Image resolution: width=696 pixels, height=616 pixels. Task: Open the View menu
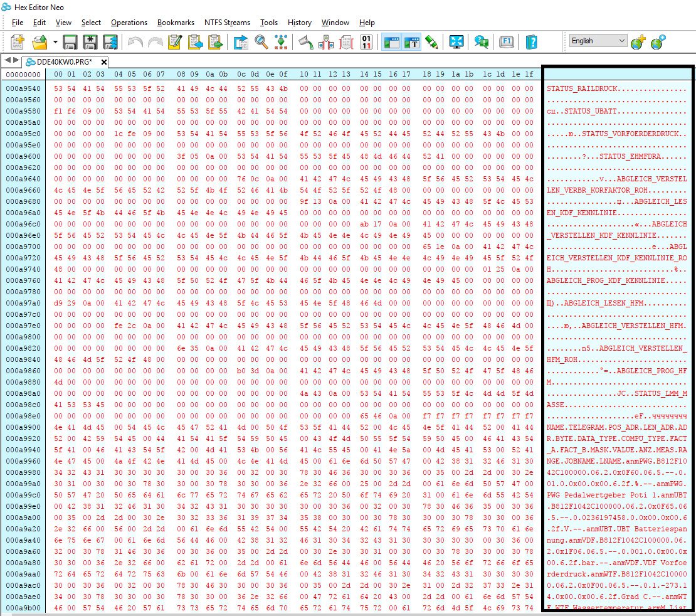coord(63,23)
